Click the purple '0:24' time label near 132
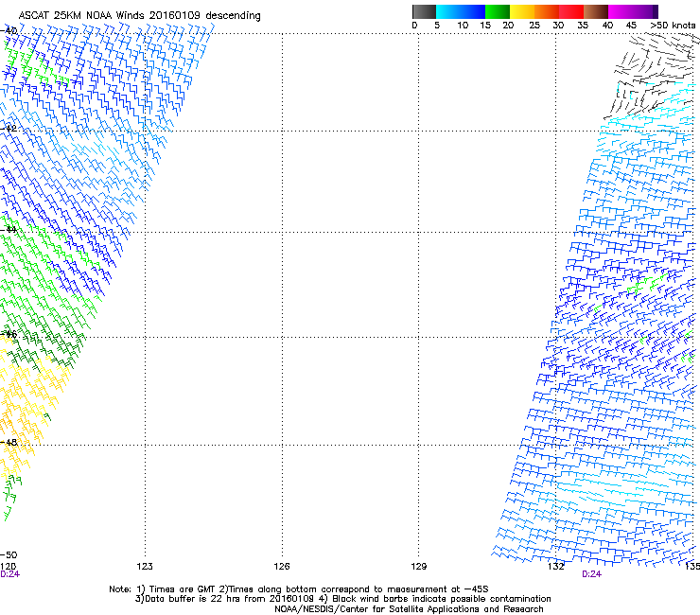The width and height of the screenshot is (700, 615). pyautogui.click(x=591, y=574)
